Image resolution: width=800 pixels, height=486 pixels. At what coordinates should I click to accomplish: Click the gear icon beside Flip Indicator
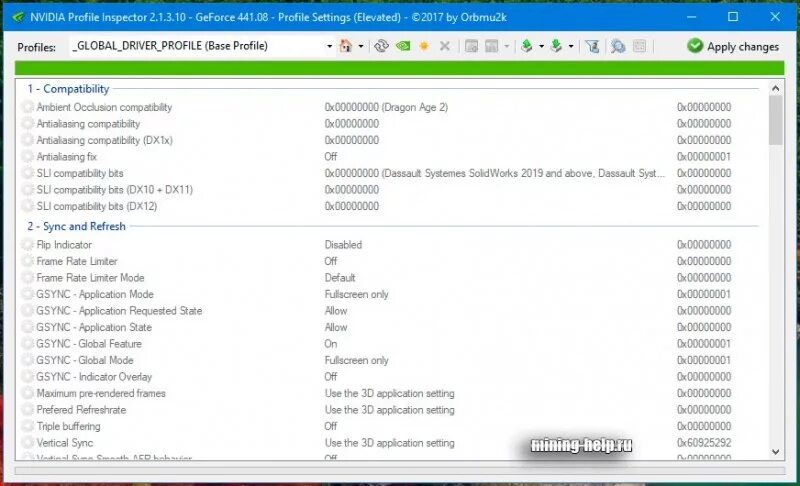tap(28, 245)
